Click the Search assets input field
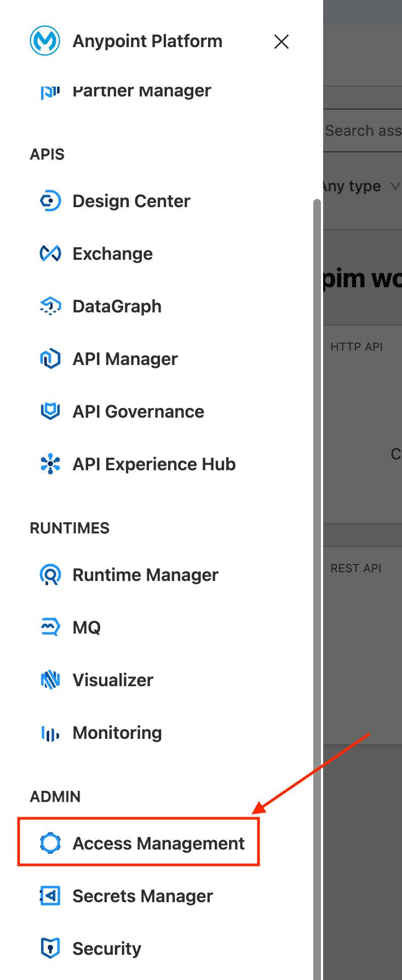The image size is (402, 980). [x=363, y=130]
